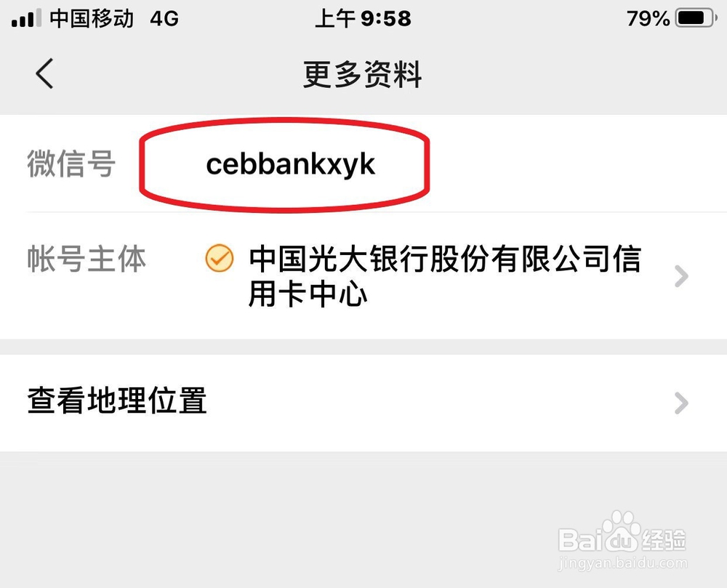Open 中国光大银行股份有限公司信用卡中心 entity link
The width and height of the screenshot is (727, 588).
pyautogui.click(x=445, y=276)
